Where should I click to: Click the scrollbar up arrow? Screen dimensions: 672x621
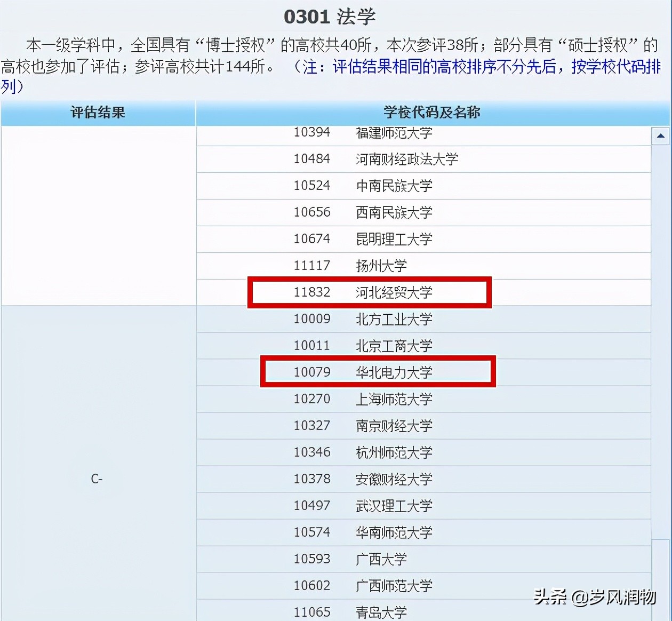tap(661, 136)
